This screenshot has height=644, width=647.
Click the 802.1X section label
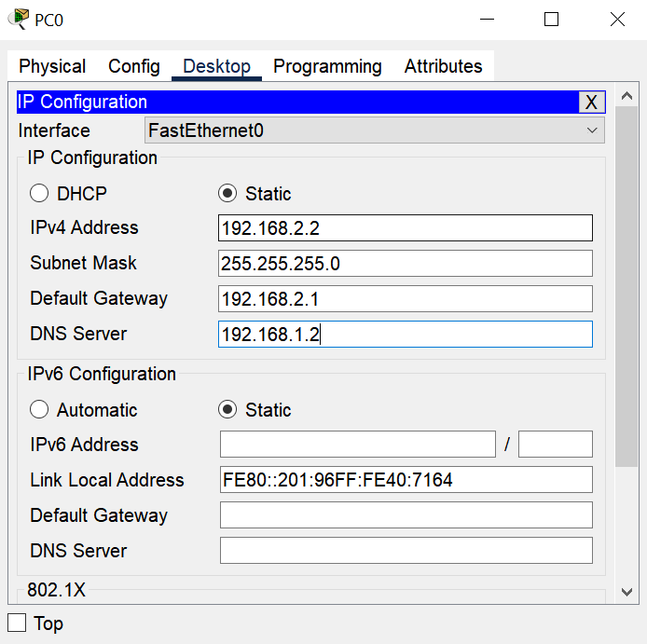pyautogui.click(x=56, y=590)
